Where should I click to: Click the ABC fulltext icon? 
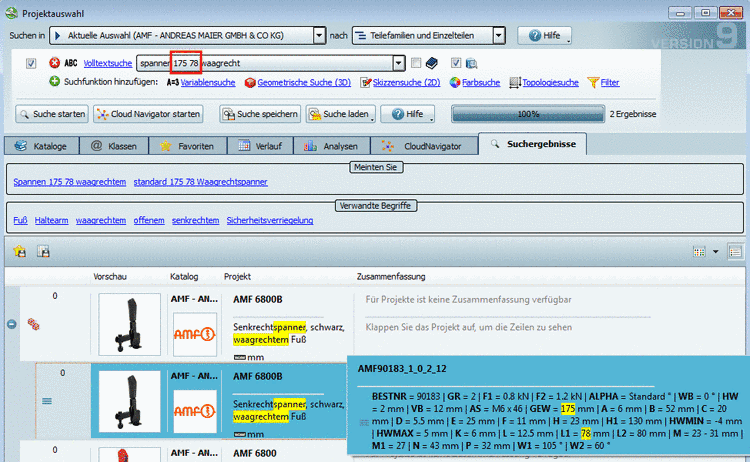(71, 63)
